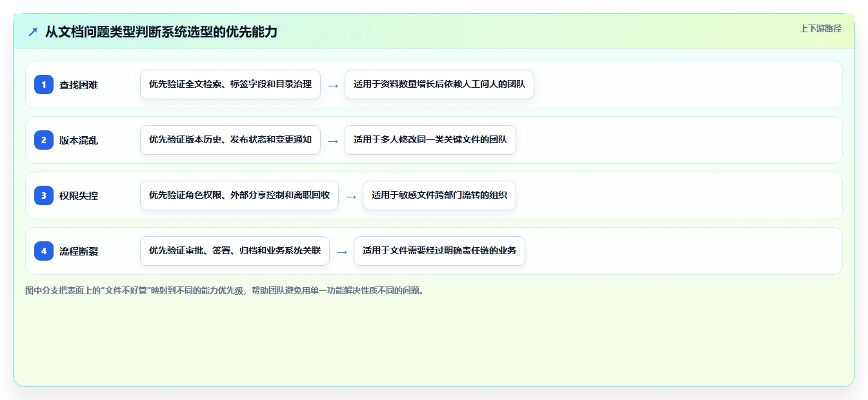Click the arrow icon beside the title
The image size is (868, 400).
[x=33, y=32]
